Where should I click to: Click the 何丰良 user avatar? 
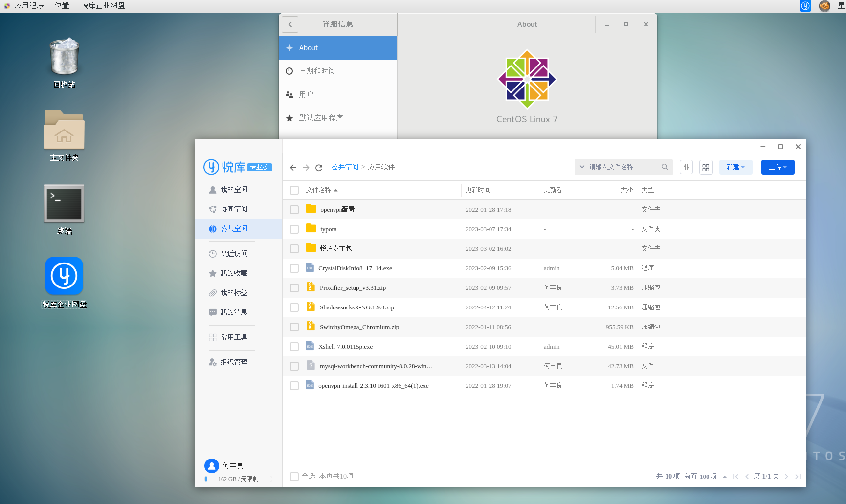point(212,465)
